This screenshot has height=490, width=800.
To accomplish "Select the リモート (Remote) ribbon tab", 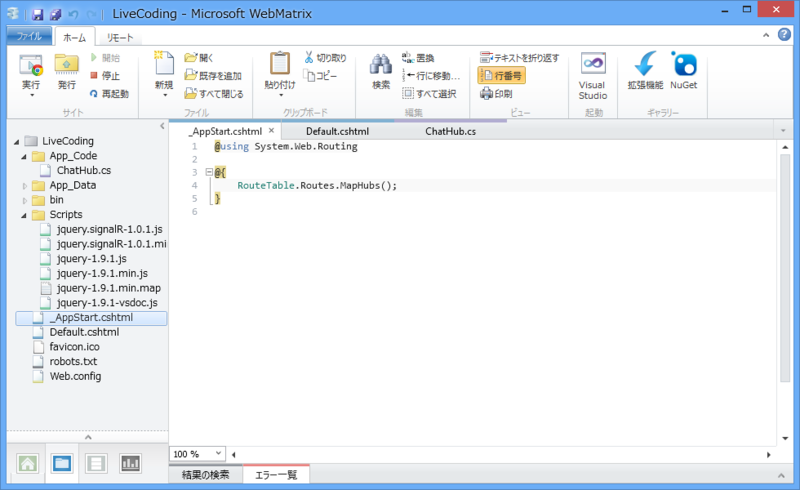I will pos(120,37).
